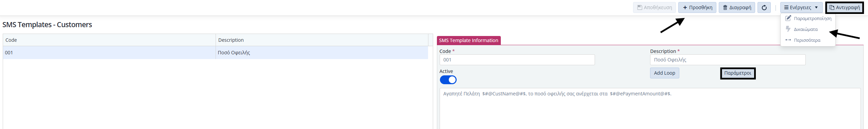
Task: Click the Προσθήκη add button
Action: click(698, 7)
